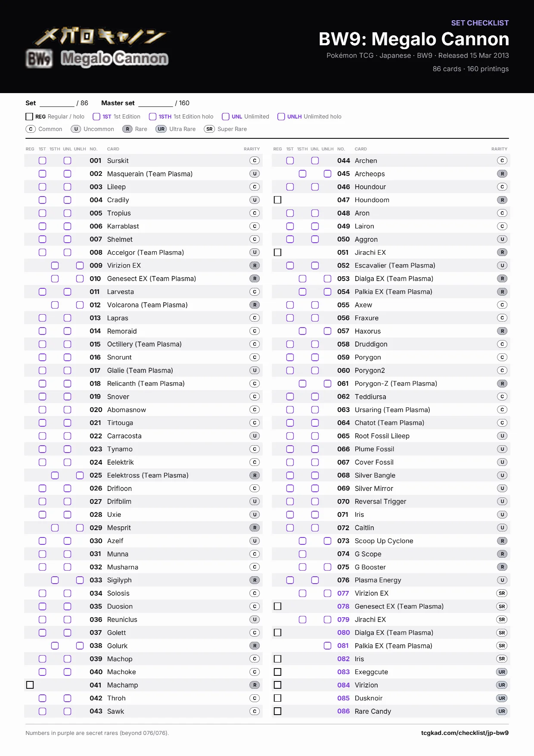This screenshot has width=534, height=756.
Task: Click the Rare badge on Virizion EX 009
Action: click(255, 266)
